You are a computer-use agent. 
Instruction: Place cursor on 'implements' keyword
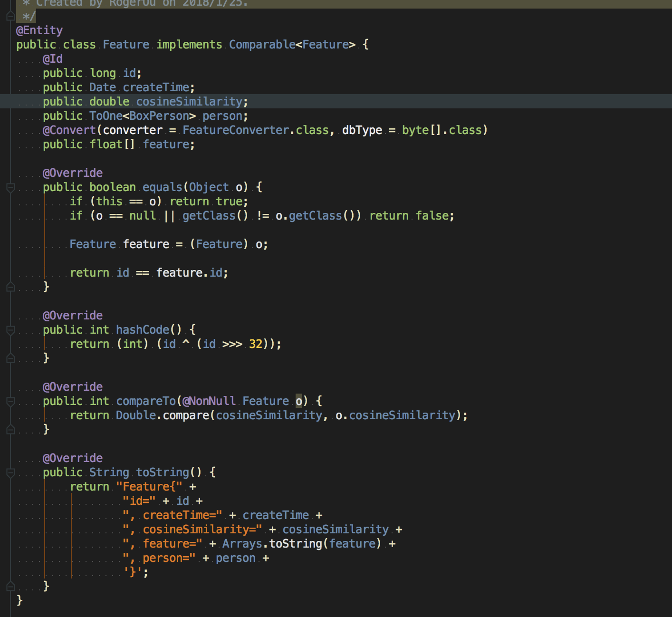pos(189,45)
